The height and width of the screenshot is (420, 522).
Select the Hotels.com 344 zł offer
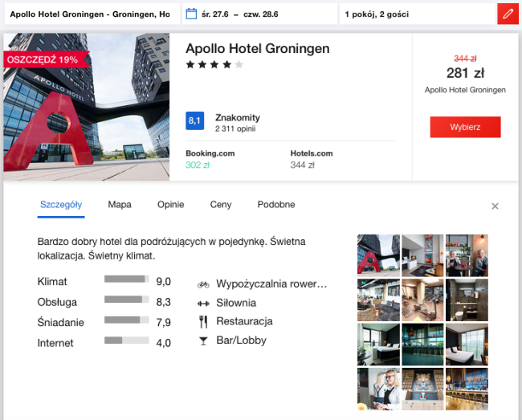(312, 159)
